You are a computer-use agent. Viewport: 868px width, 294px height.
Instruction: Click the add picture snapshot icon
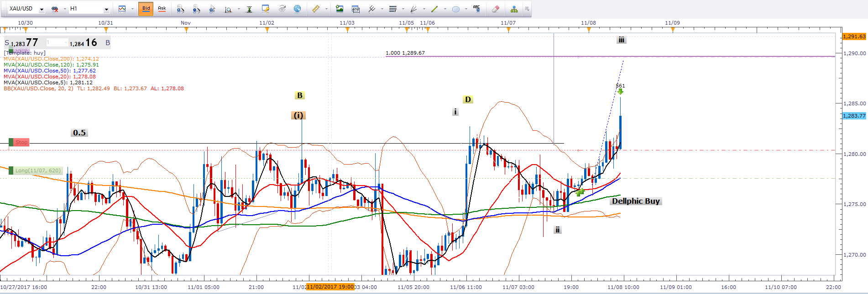pyautogui.click(x=339, y=9)
